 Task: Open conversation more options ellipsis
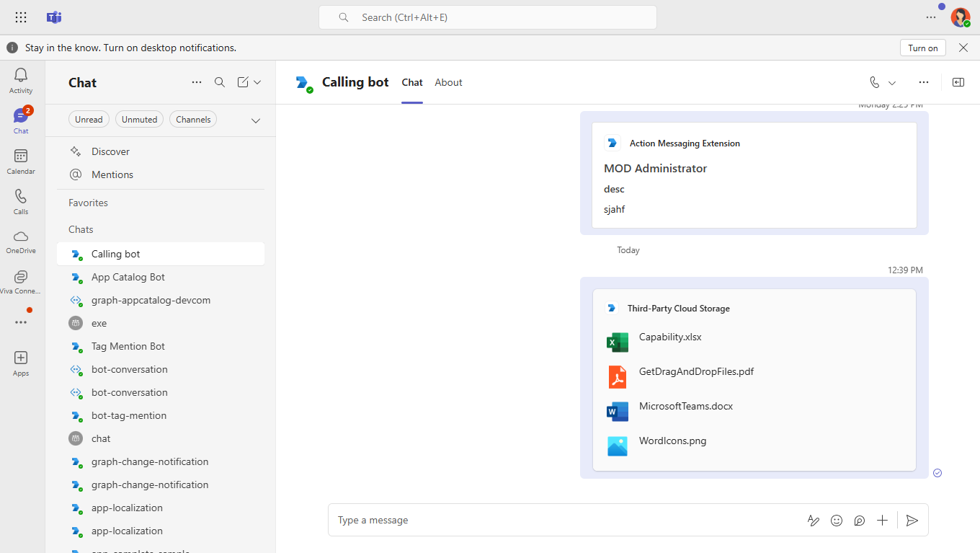tap(924, 82)
